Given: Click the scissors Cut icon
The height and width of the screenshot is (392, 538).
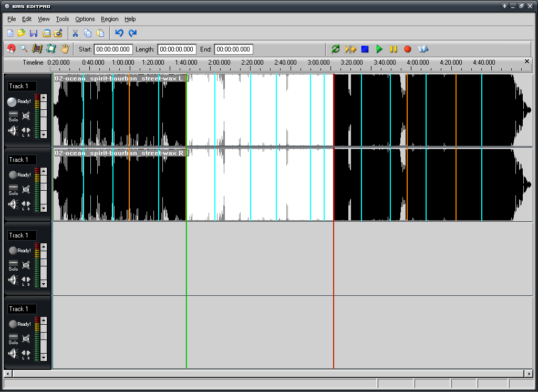Looking at the screenshot, I should (x=75, y=33).
